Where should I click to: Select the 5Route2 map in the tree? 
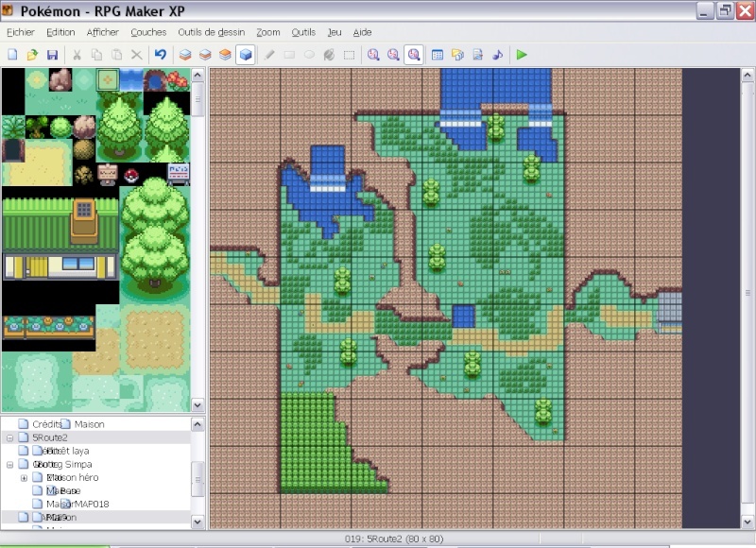(50, 437)
